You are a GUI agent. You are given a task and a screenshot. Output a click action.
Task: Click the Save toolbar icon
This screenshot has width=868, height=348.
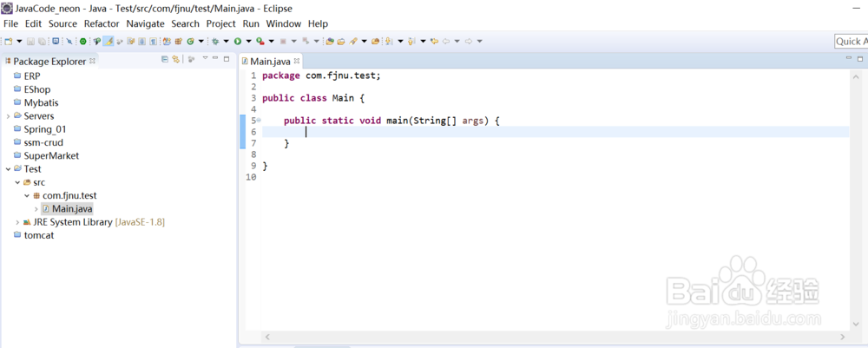tap(30, 41)
